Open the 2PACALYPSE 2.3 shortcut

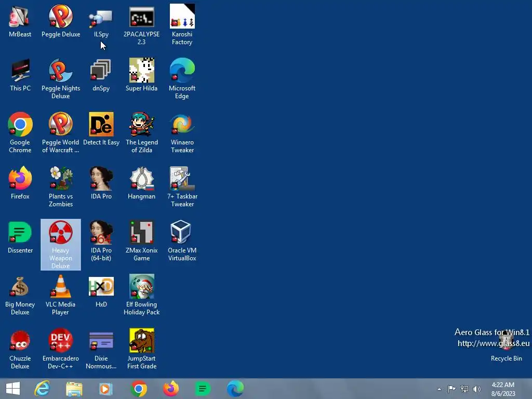(141, 25)
